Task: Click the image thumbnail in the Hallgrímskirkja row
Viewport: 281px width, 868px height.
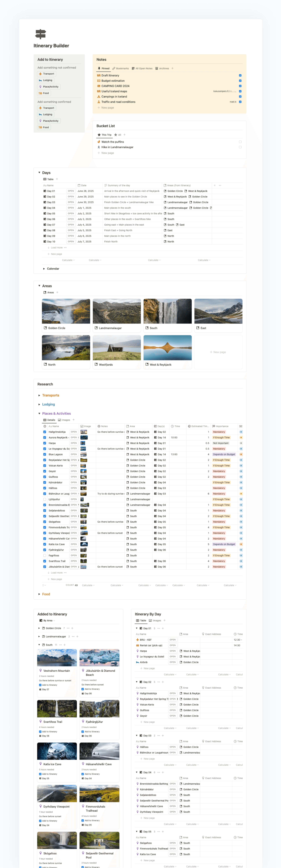Action: (84, 432)
